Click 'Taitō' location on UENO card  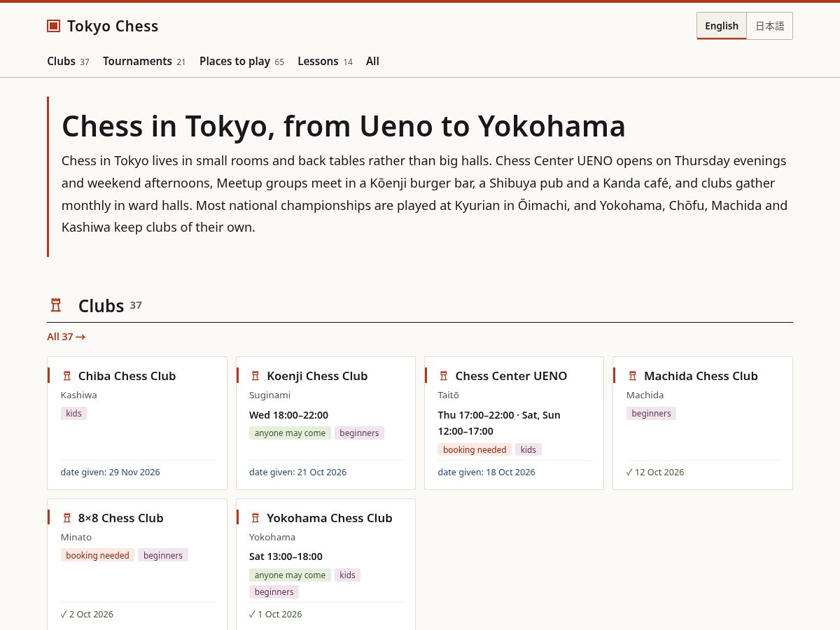point(449,395)
